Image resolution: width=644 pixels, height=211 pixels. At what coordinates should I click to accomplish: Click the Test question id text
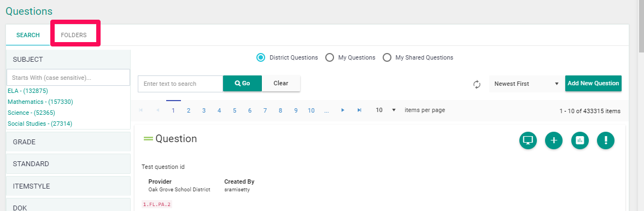(163, 167)
